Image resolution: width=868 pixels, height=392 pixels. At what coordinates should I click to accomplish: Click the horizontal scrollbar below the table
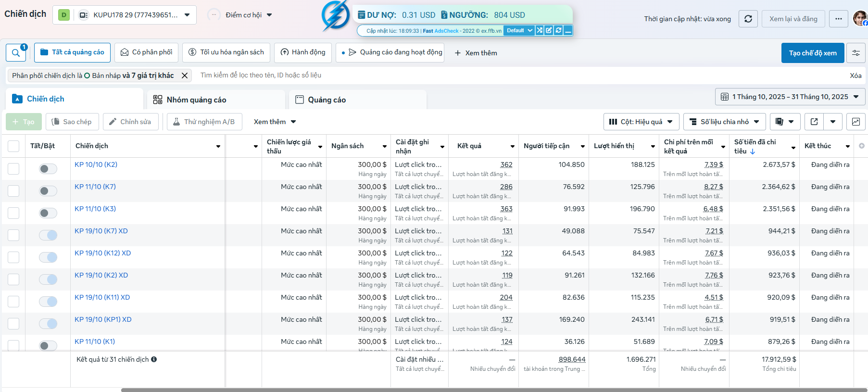point(494,390)
